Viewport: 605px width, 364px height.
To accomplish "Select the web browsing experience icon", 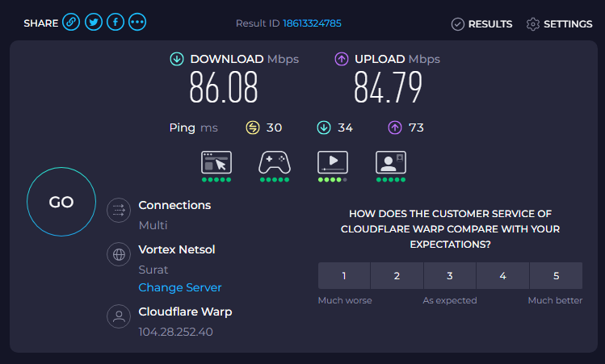I will point(216,162).
